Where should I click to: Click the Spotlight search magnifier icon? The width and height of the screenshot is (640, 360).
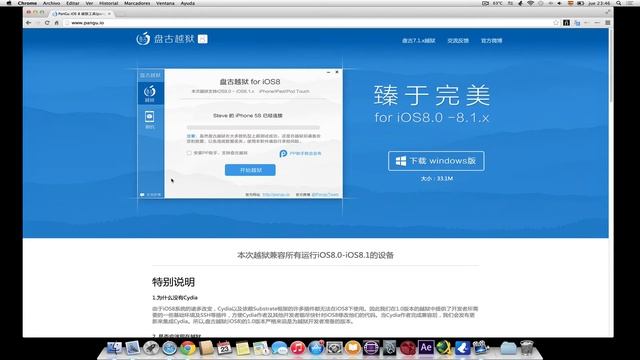619,3
